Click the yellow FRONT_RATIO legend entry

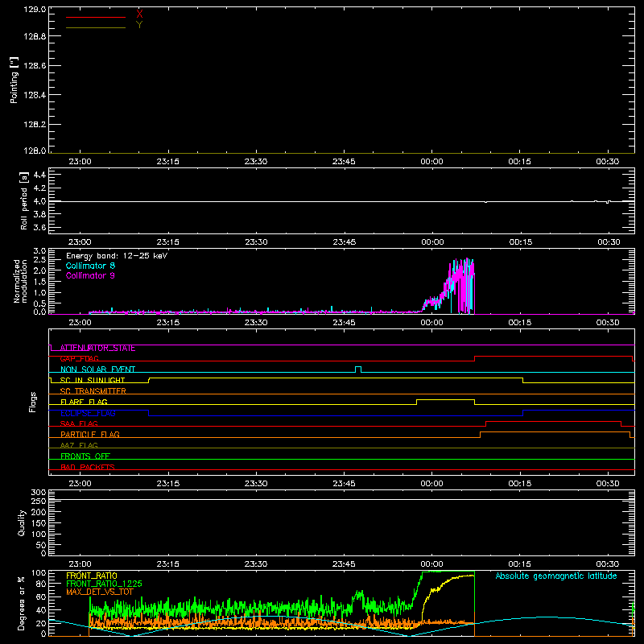click(92, 576)
